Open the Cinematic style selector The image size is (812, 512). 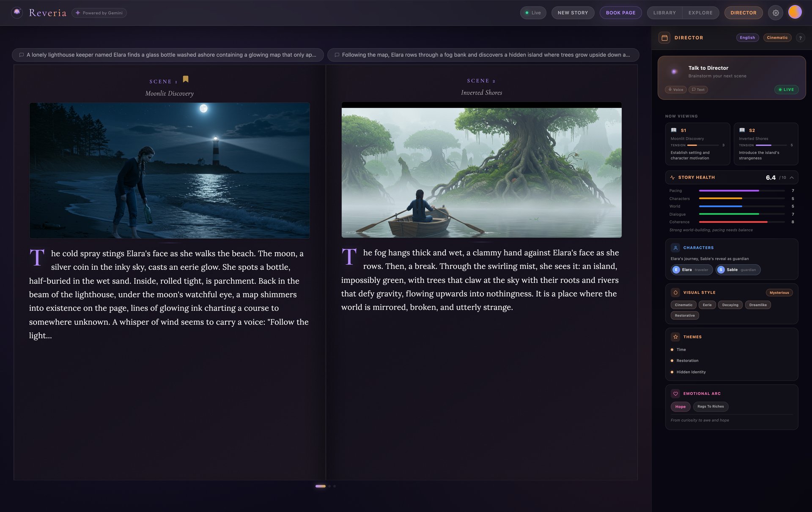(777, 38)
